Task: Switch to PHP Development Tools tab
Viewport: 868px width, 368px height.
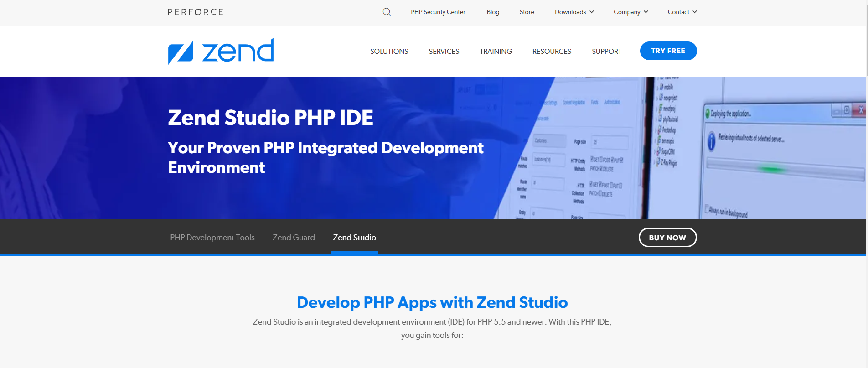Action: [212, 238]
